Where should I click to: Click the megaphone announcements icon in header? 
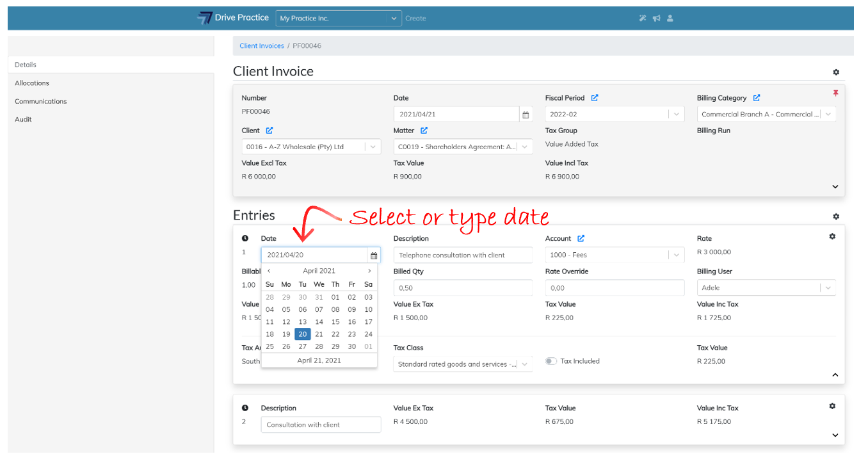[657, 19]
